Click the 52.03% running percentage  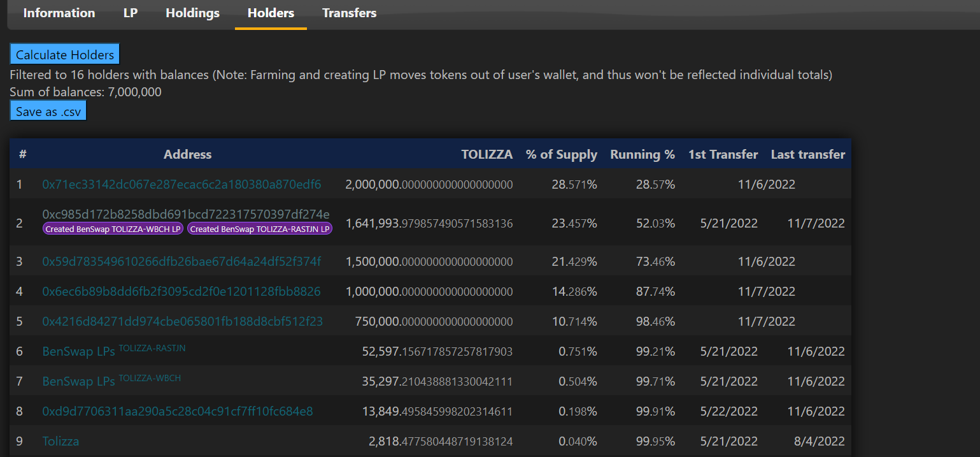click(655, 223)
